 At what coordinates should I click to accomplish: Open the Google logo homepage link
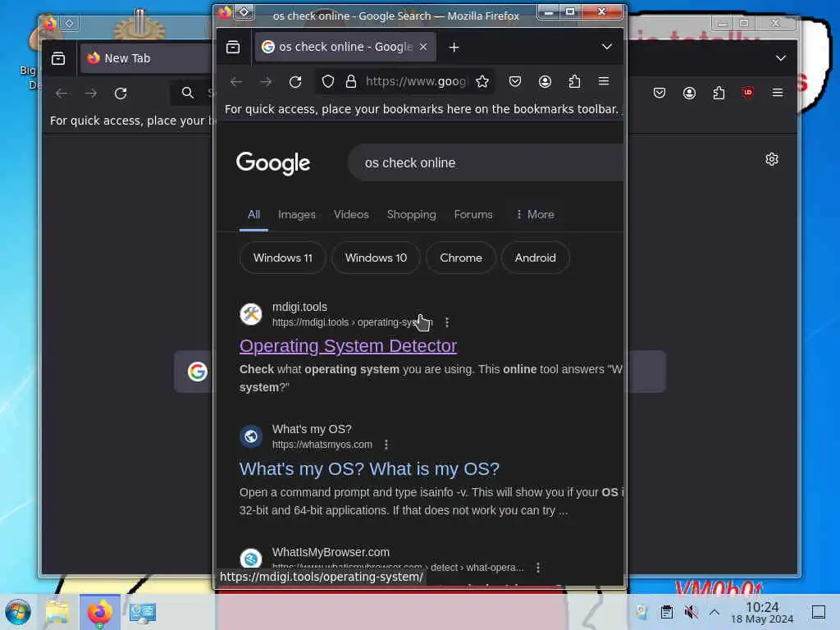273,163
